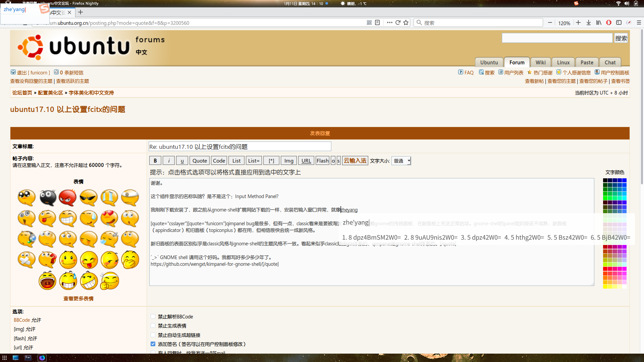
Task: Insert Quote BBCode tag
Action: tap(200, 161)
